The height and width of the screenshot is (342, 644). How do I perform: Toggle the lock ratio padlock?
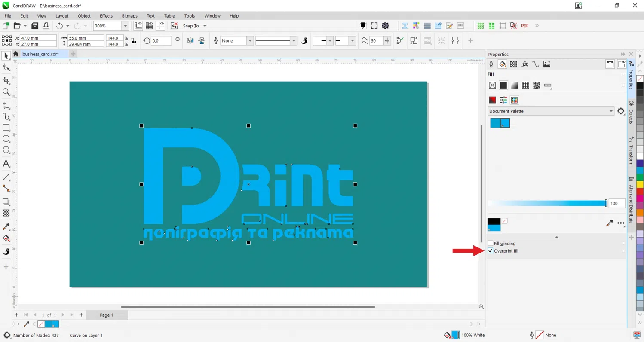134,41
